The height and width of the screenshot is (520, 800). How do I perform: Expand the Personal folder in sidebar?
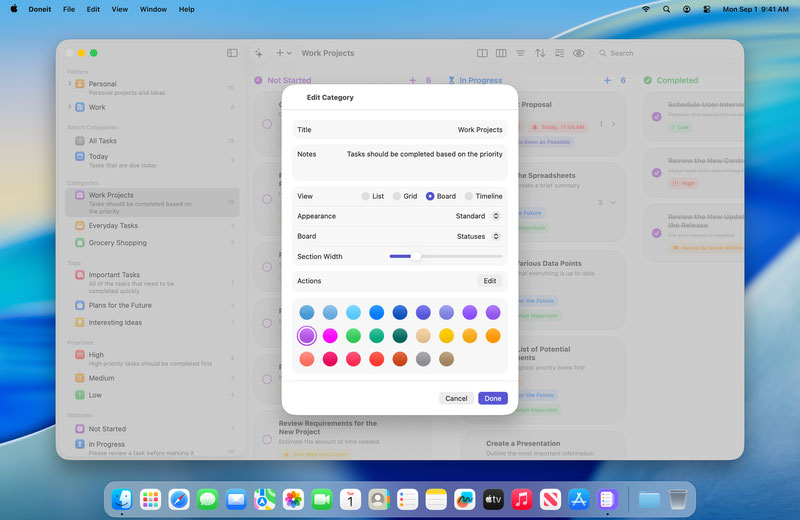[70, 84]
